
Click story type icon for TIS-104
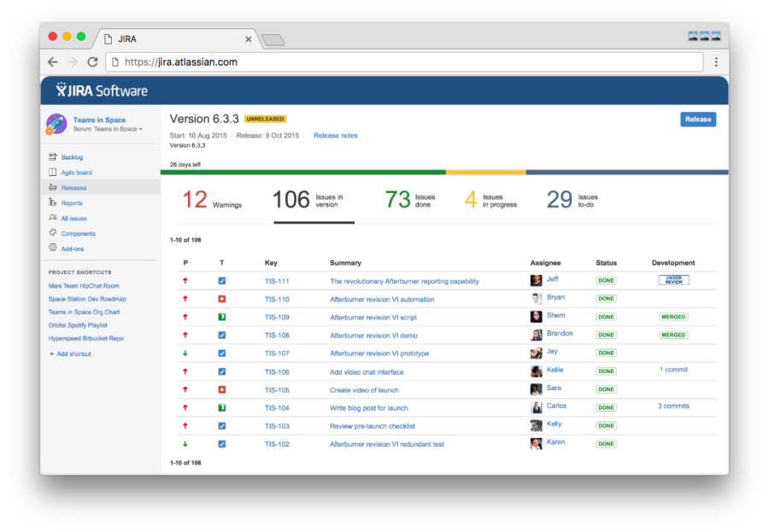(x=221, y=408)
